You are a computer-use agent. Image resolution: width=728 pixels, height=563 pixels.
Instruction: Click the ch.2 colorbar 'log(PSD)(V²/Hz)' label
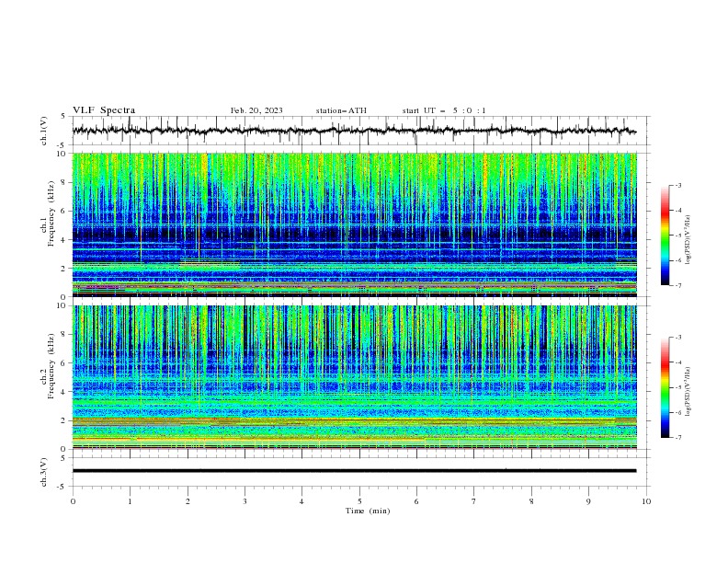click(x=688, y=392)
